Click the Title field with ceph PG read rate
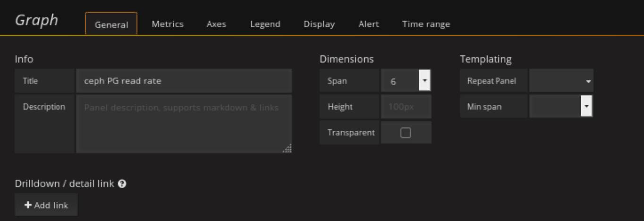Image resolution: width=644 pixels, height=221 pixels. [x=184, y=81]
